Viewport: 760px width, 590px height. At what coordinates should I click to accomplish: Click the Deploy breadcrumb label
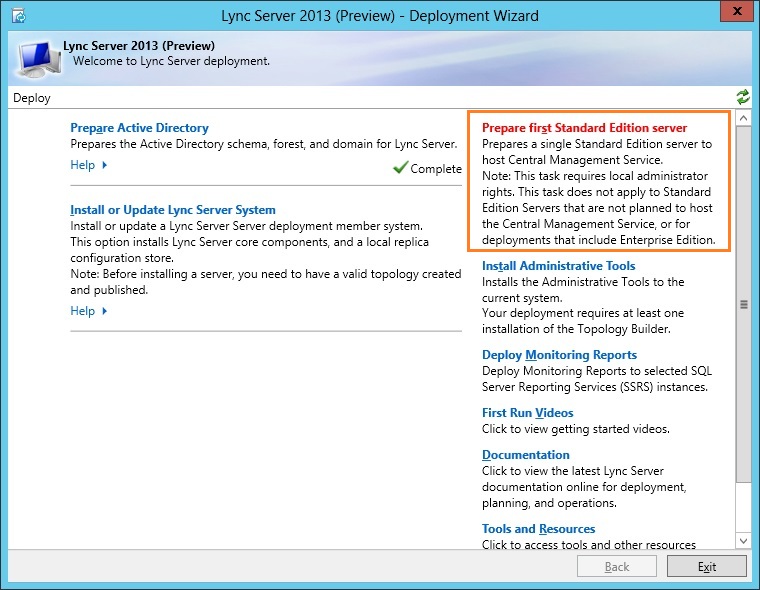tap(32, 98)
